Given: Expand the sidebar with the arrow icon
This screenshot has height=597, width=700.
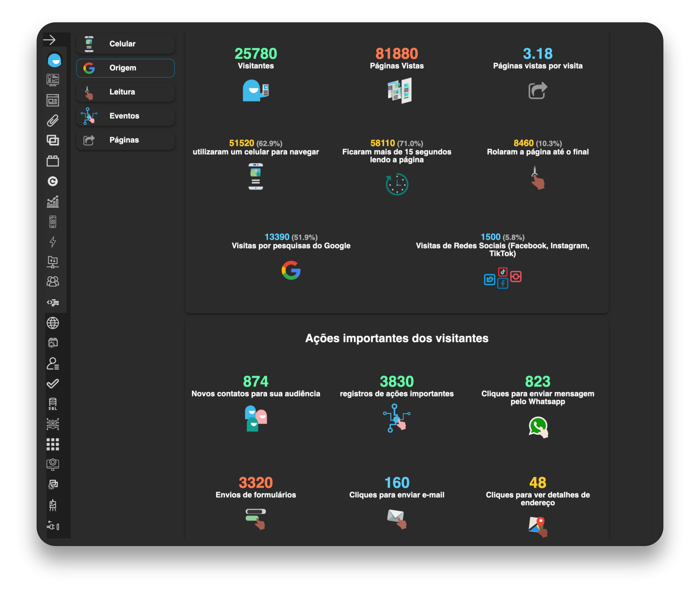Looking at the screenshot, I should point(49,40).
